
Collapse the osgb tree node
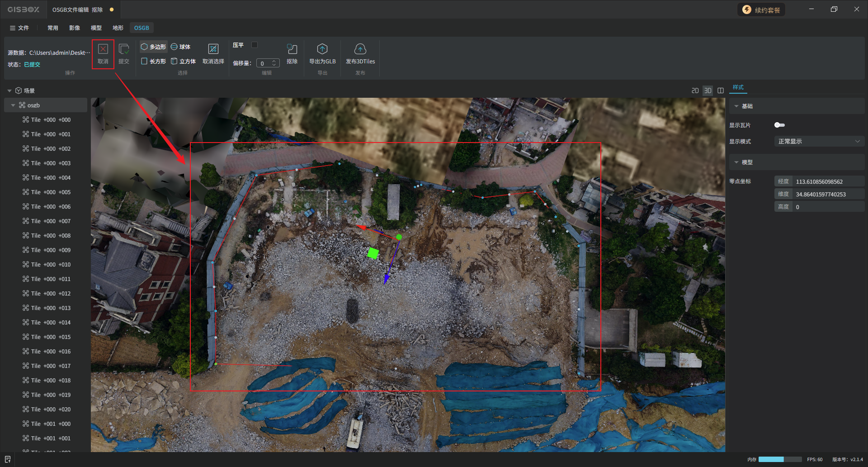click(13, 105)
